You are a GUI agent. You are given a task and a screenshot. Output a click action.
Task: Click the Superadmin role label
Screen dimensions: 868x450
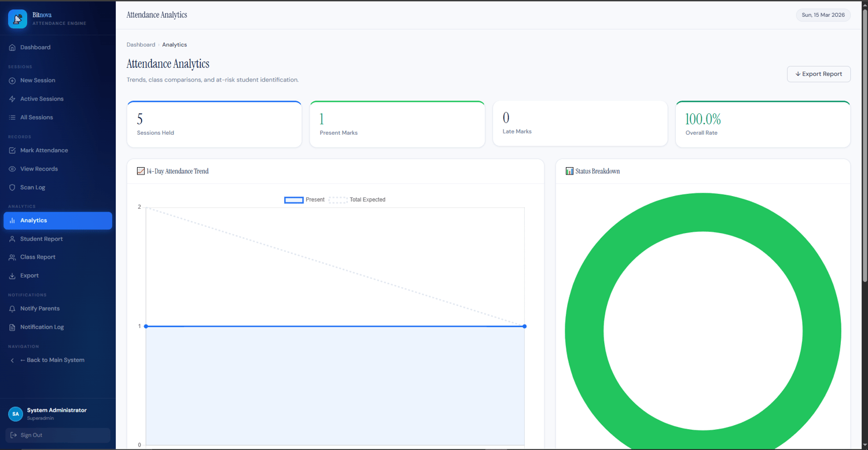tap(40, 418)
